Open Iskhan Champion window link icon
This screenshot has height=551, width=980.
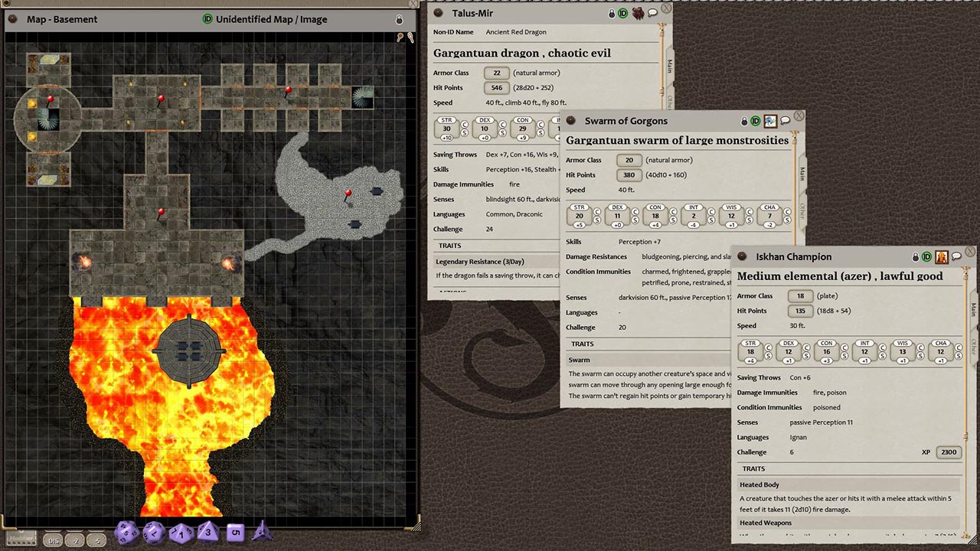742,257
